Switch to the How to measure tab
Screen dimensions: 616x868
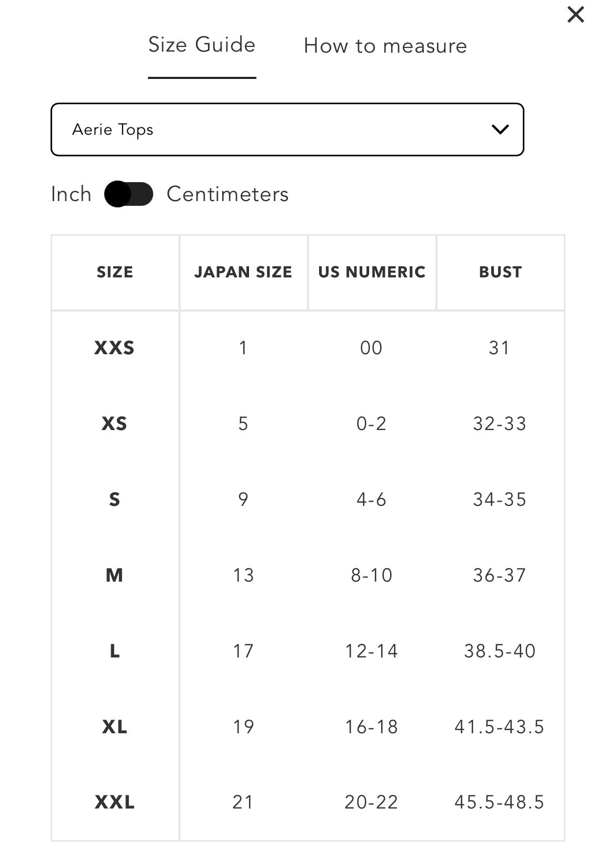click(x=385, y=46)
